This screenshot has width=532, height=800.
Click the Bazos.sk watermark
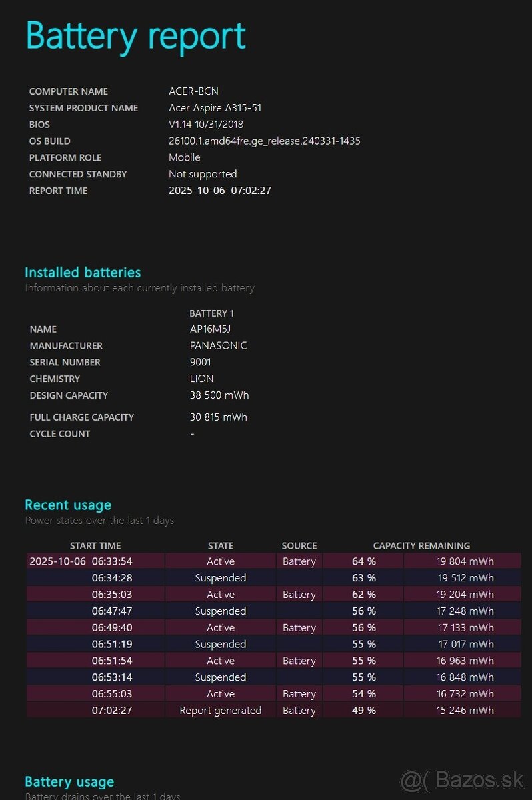[462, 778]
